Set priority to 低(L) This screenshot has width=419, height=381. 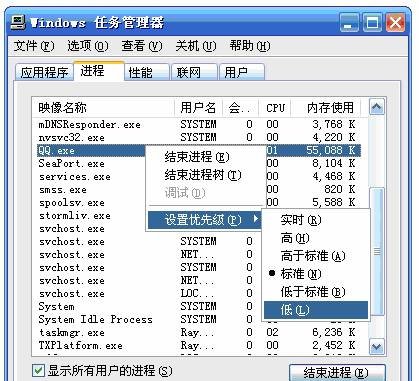[x=316, y=310]
